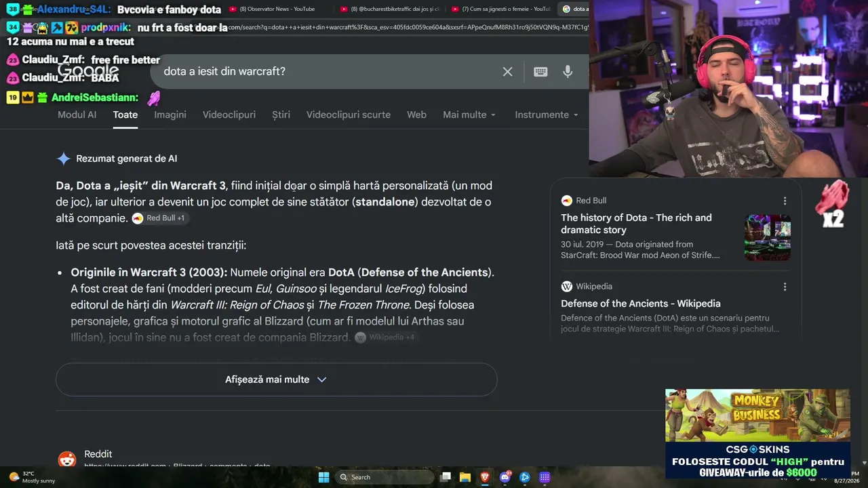Open the Reddit search result

[x=98, y=454]
